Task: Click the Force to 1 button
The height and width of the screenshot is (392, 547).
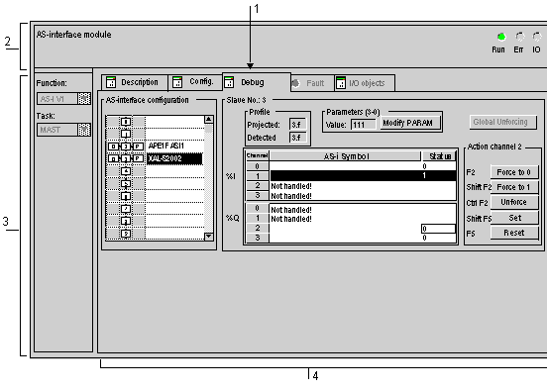Action: 514,187
